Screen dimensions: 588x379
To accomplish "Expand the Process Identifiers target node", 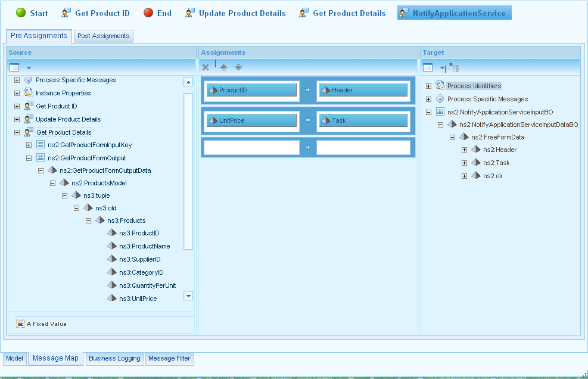I will [429, 86].
